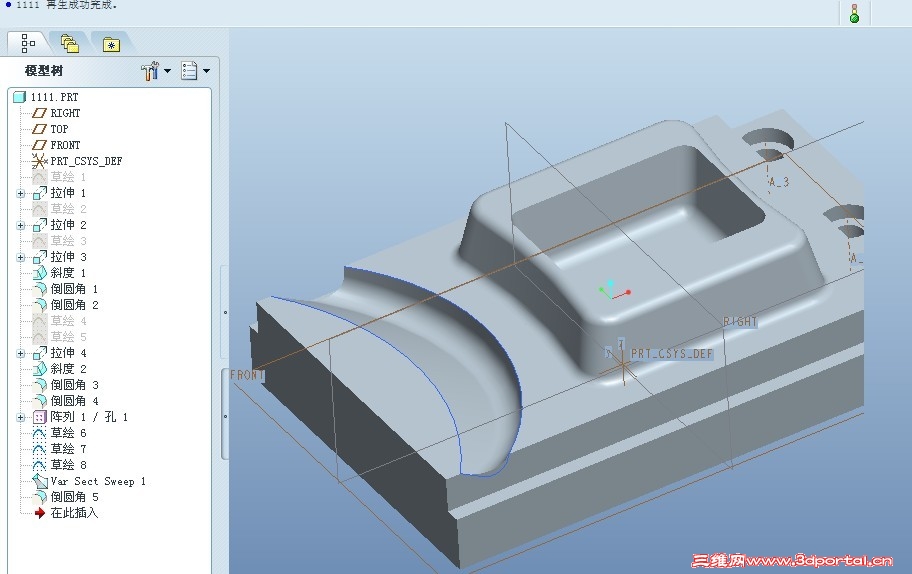912x574 pixels.
Task: Select the A_3 axis label in viewport
Action: [779, 182]
